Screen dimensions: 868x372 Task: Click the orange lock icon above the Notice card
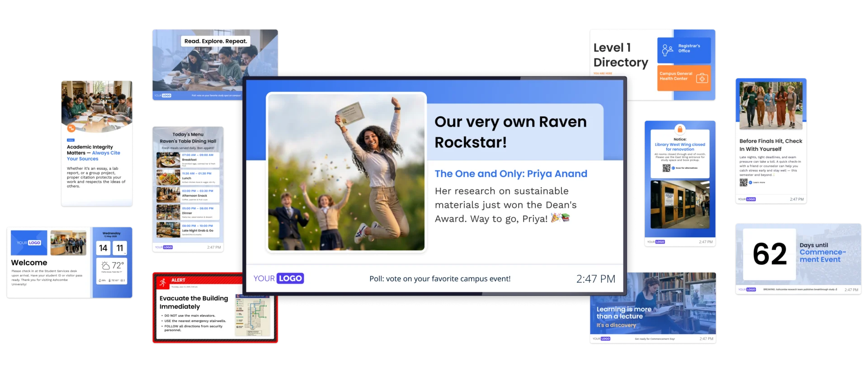[679, 129]
